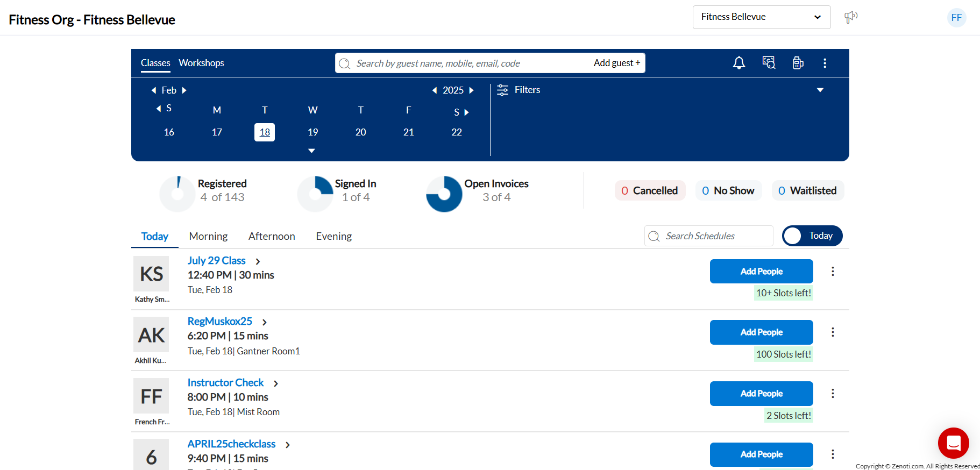Add People to APRIL25checkclass

coord(762,454)
